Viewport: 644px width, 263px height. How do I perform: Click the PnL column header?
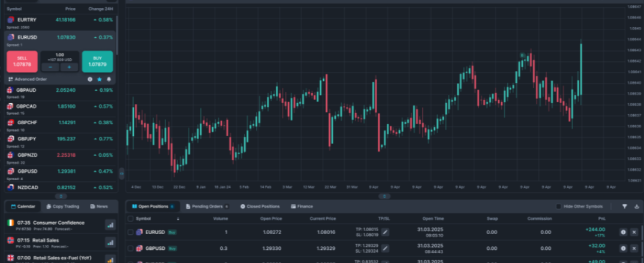601,219
